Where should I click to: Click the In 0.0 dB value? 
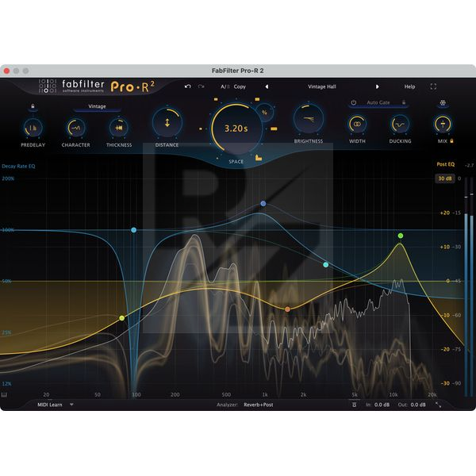click(382, 405)
